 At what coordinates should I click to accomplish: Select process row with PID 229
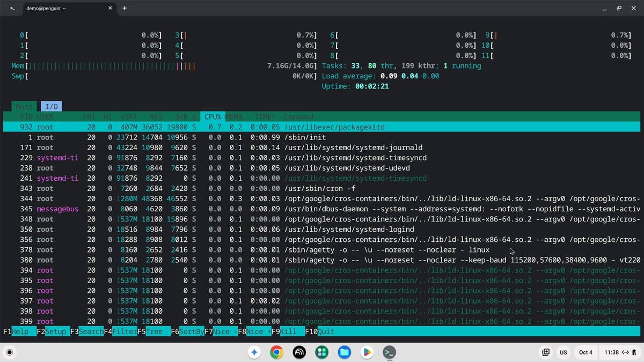point(322,158)
